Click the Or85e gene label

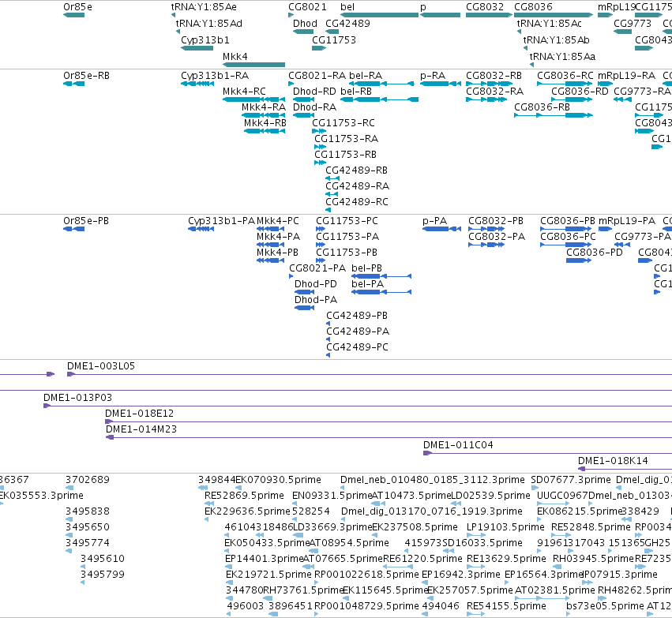click(77, 7)
